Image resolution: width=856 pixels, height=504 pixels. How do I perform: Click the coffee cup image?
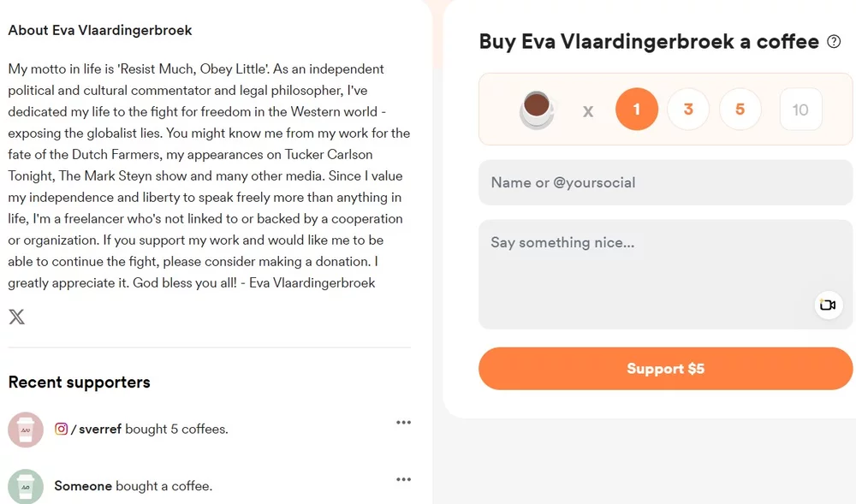pyautogui.click(x=536, y=110)
